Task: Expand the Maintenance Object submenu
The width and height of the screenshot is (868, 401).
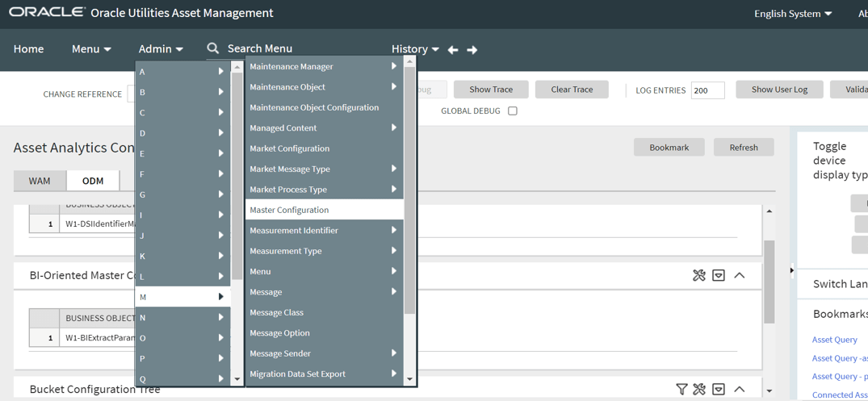Action: click(x=325, y=87)
